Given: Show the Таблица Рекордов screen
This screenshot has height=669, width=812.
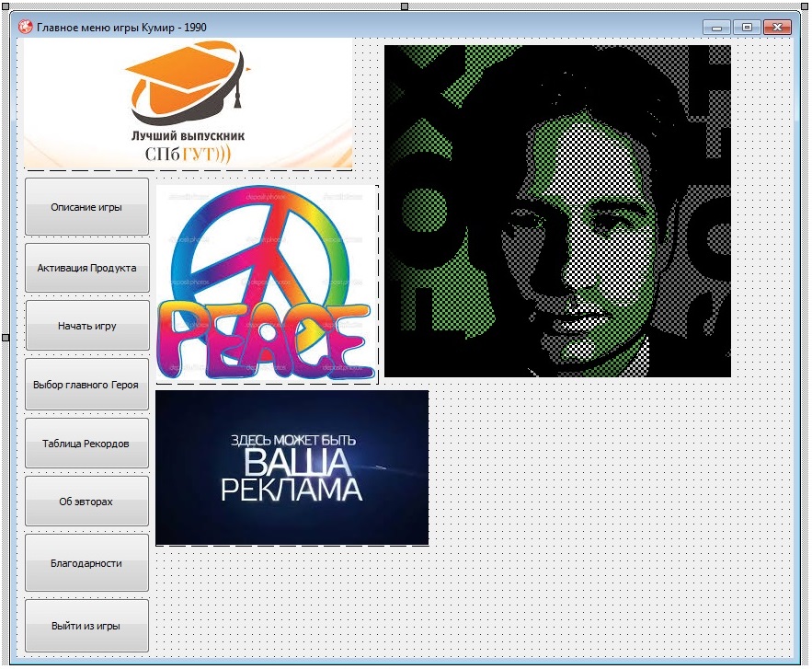Looking at the screenshot, I should coord(87,443).
